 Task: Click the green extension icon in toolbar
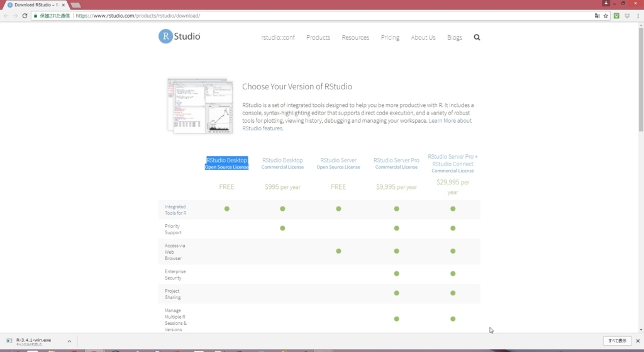616,16
